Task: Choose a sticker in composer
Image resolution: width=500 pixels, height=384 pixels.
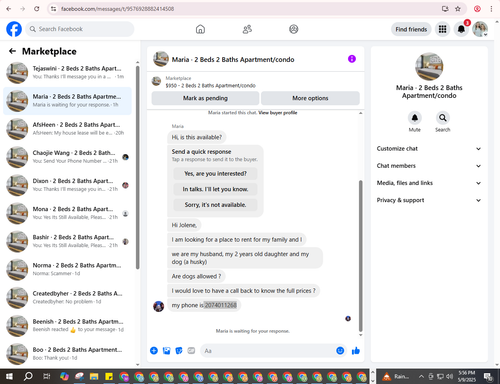Action: tap(179, 351)
